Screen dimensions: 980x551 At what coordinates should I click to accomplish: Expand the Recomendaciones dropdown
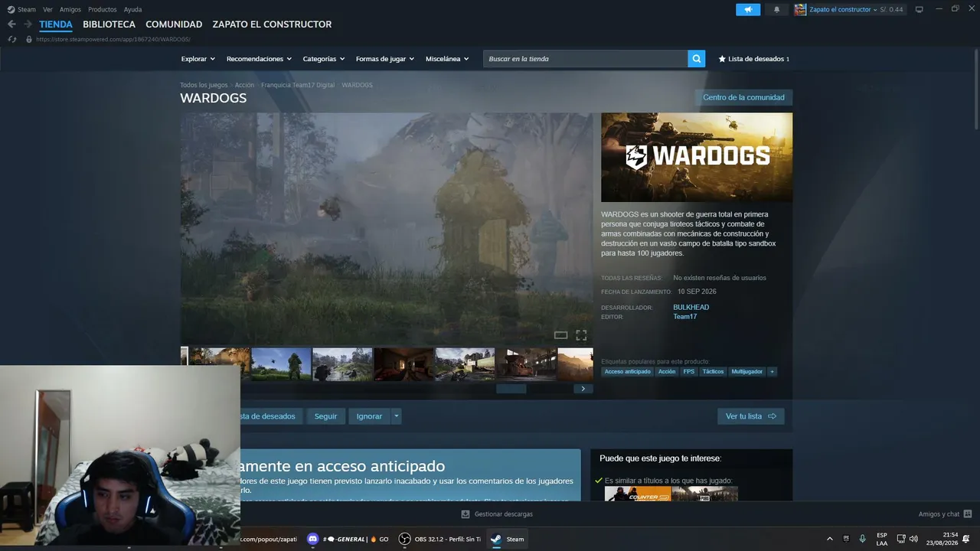(x=259, y=59)
